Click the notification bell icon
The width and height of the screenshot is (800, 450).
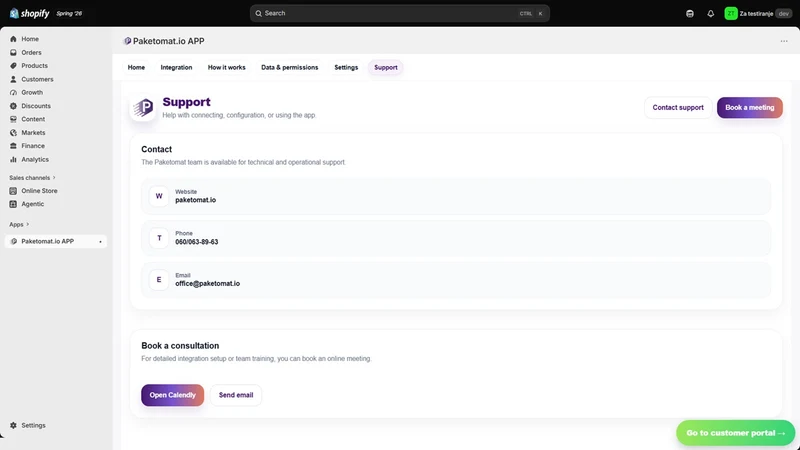[x=710, y=14]
